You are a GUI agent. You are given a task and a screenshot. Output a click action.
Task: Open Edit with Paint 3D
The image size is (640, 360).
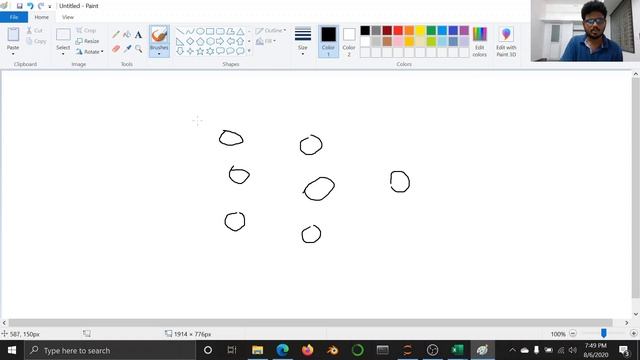(506, 42)
